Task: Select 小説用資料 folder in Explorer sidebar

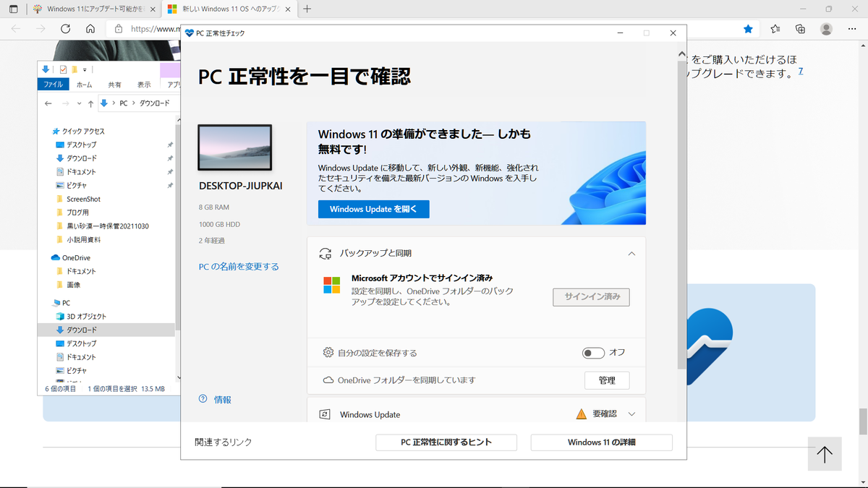Action: pos(84,239)
